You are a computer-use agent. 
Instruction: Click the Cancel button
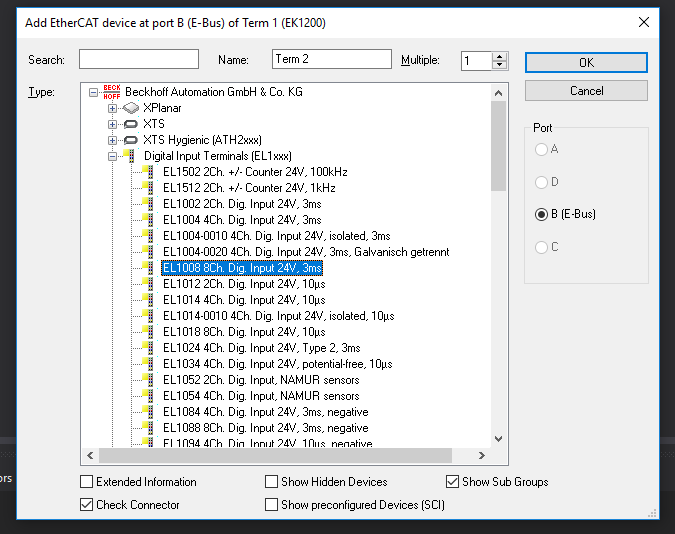(x=586, y=91)
